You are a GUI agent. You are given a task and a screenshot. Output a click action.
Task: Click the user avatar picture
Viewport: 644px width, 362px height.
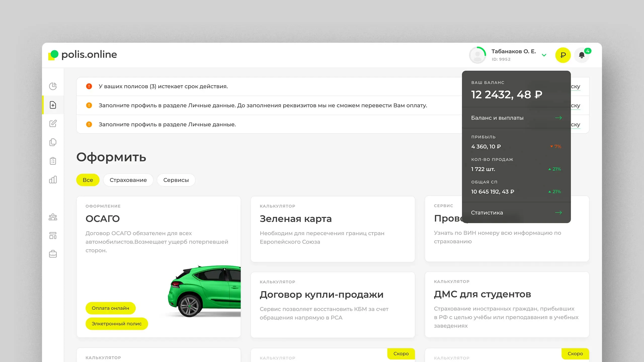coord(477,55)
